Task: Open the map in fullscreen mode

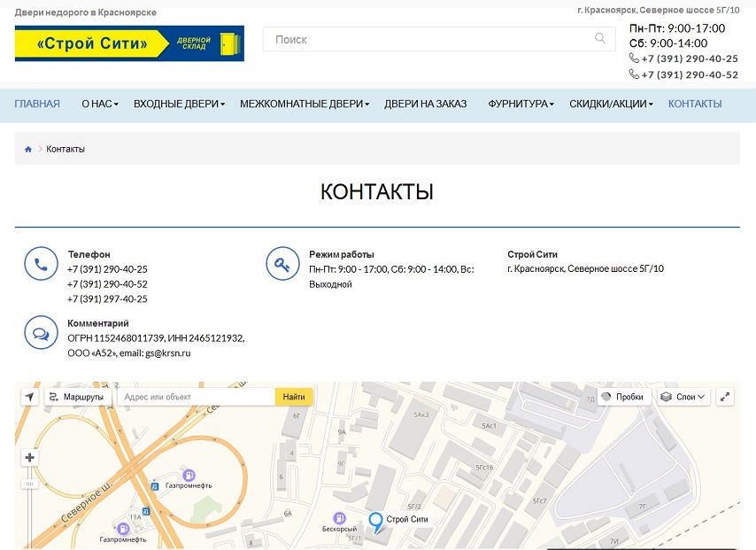Action: (x=726, y=397)
